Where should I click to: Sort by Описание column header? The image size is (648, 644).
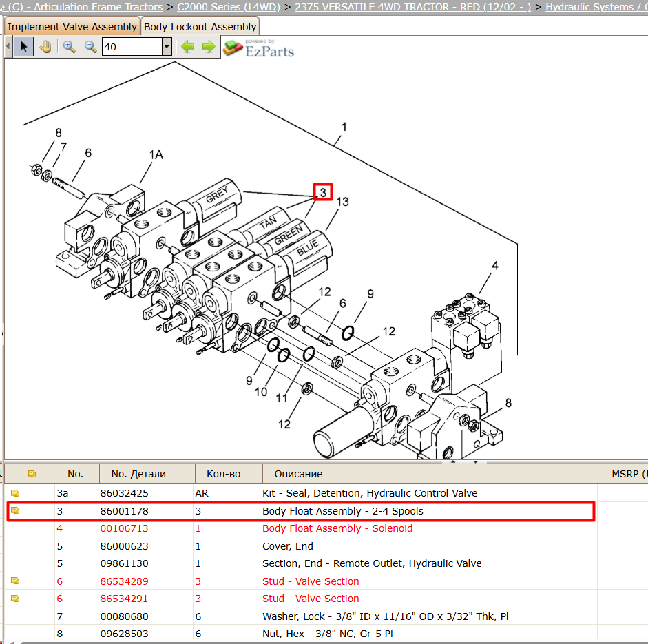pyautogui.click(x=431, y=474)
